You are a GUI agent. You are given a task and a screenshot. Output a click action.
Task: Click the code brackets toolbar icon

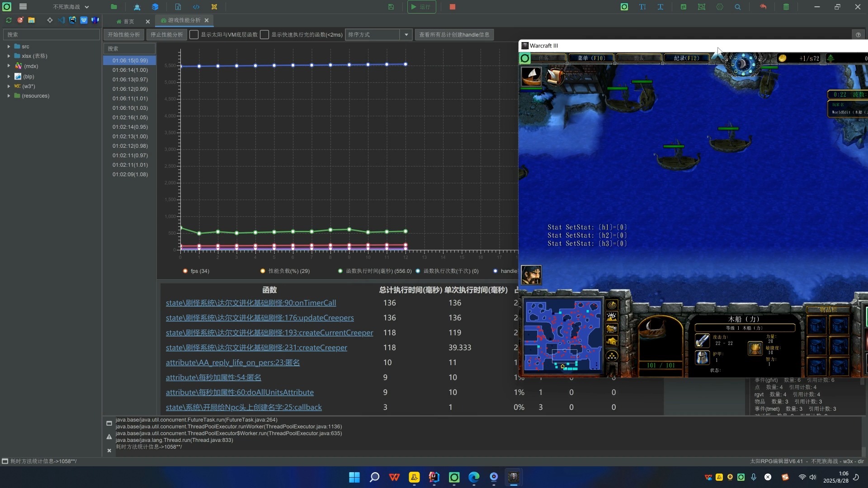click(x=196, y=7)
